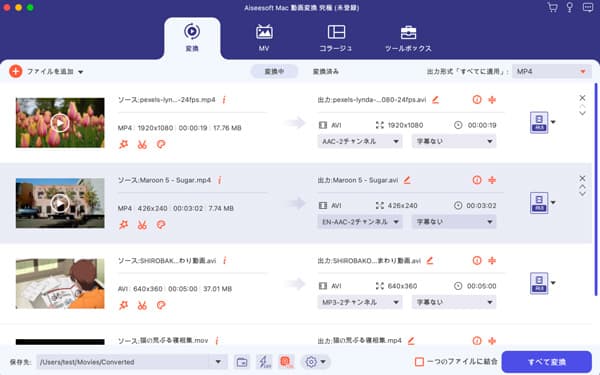Open effects wand for SHIROBAKO video
The image size is (600, 375).
click(x=123, y=305)
